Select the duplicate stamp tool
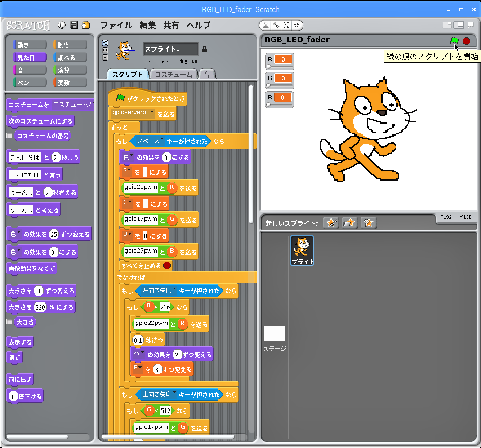481x448 pixels. point(266,25)
